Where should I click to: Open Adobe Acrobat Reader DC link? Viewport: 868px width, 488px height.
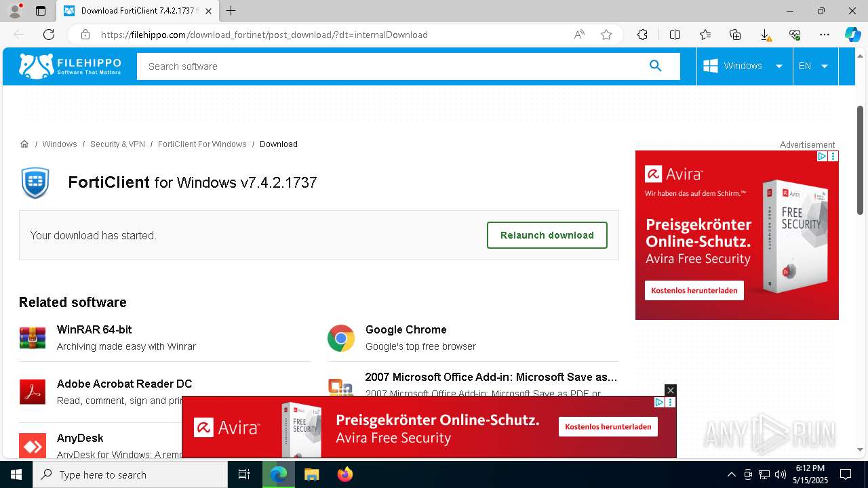(x=125, y=384)
